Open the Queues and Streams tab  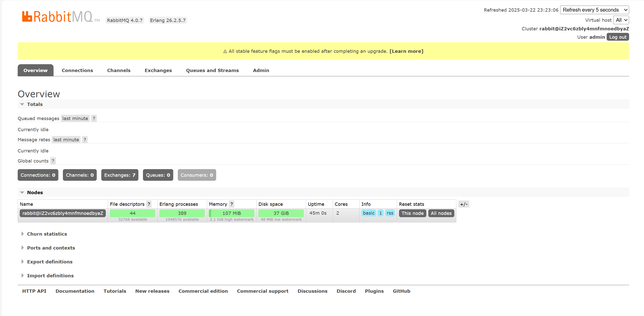212,70
